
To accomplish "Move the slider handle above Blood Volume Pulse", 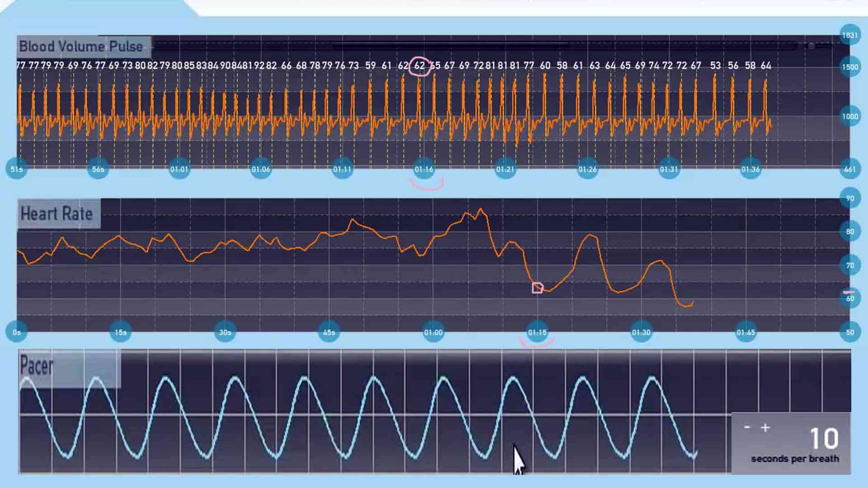I will coord(811,46).
